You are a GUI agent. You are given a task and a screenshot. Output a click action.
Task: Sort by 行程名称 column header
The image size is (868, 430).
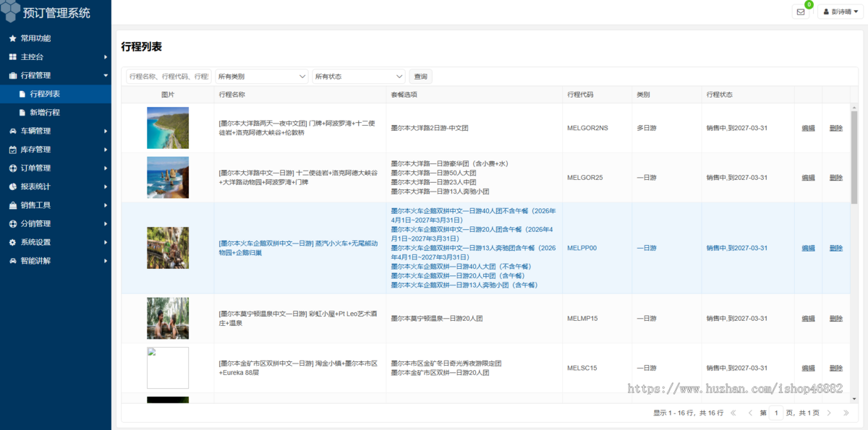pos(300,95)
